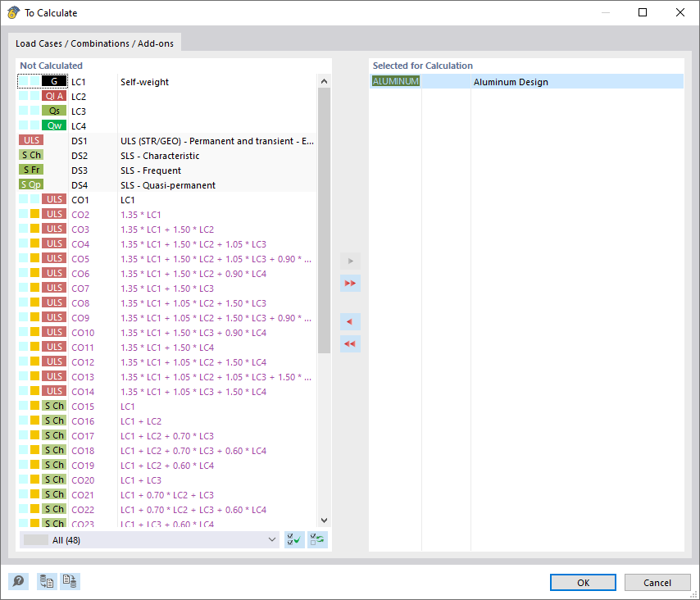
Task: Click the first database copy icon at bottom
Action: (x=47, y=581)
